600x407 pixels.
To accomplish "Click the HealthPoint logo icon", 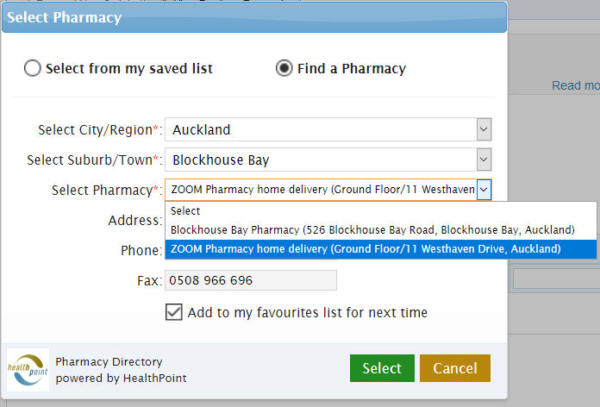I will [x=28, y=370].
